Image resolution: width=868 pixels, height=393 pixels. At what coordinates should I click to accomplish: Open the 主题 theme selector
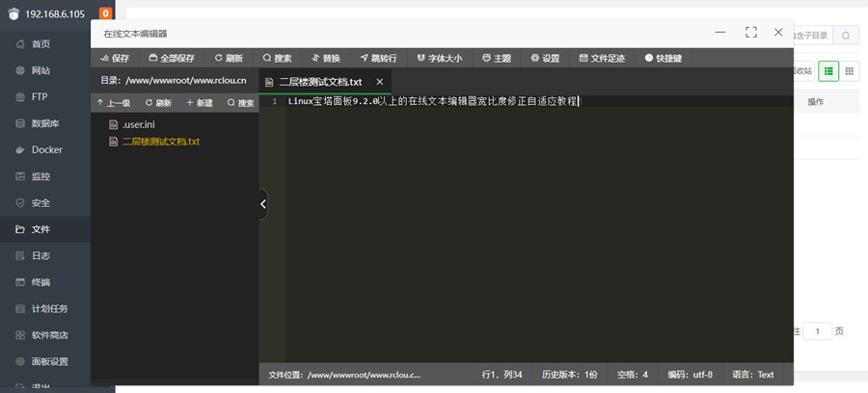pyautogui.click(x=497, y=58)
